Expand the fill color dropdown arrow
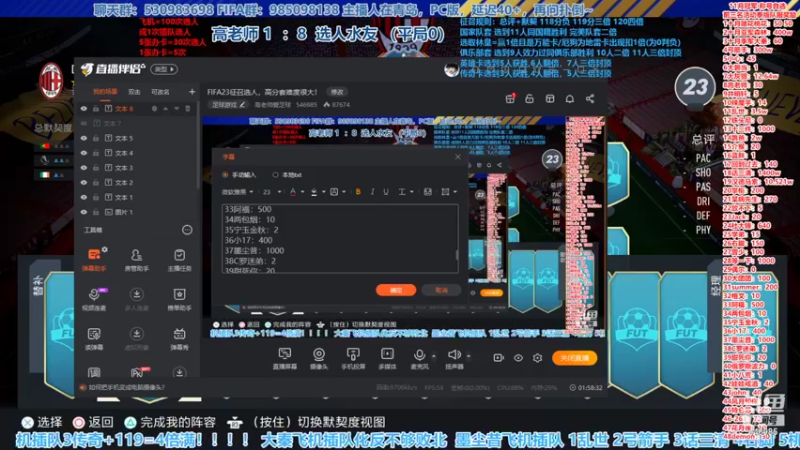Screen dimensions: 800x450 pyautogui.click(x=323, y=192)
